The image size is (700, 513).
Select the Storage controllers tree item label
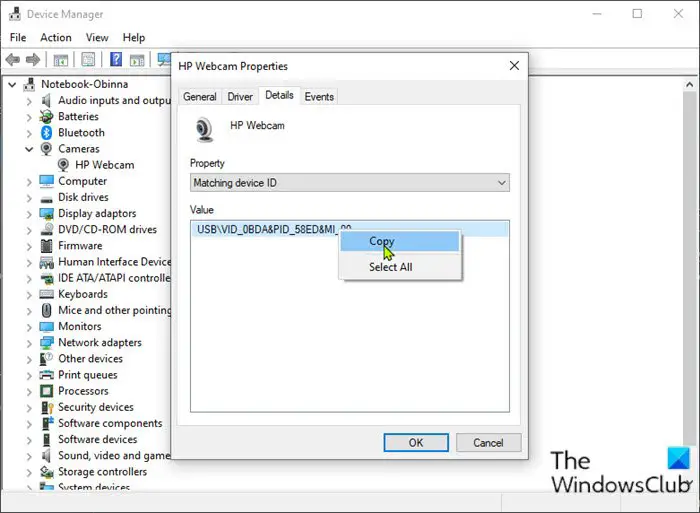pyautogui.click(x=102, y=471)
